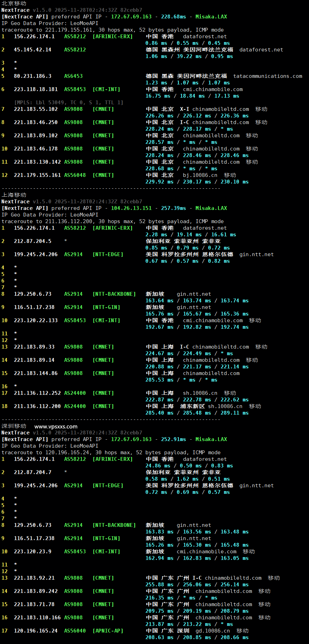Click the 229.92 ms latency value
Screen dimensions: 309x644
(159, 182)
